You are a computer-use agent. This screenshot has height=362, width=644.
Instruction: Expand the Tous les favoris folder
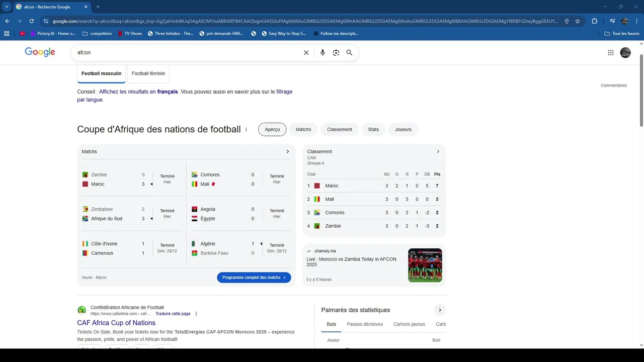pyautogui.click(x=622, y=34)
